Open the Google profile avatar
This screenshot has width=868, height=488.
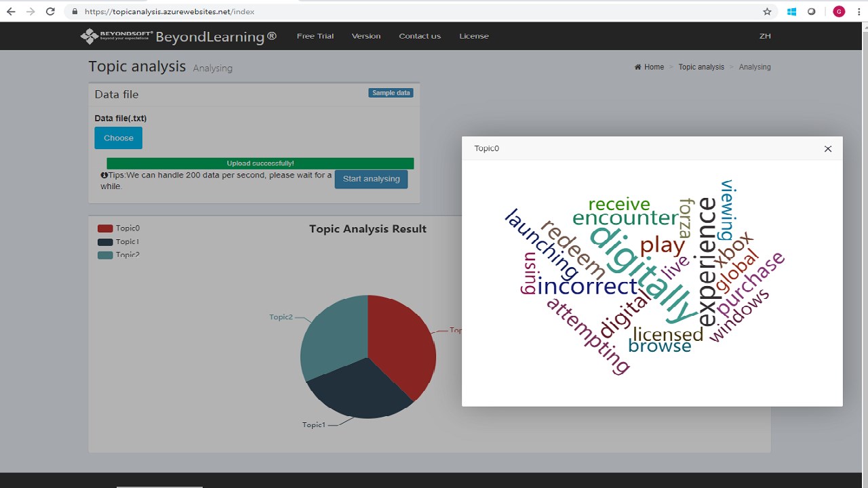tap(839, 12)
